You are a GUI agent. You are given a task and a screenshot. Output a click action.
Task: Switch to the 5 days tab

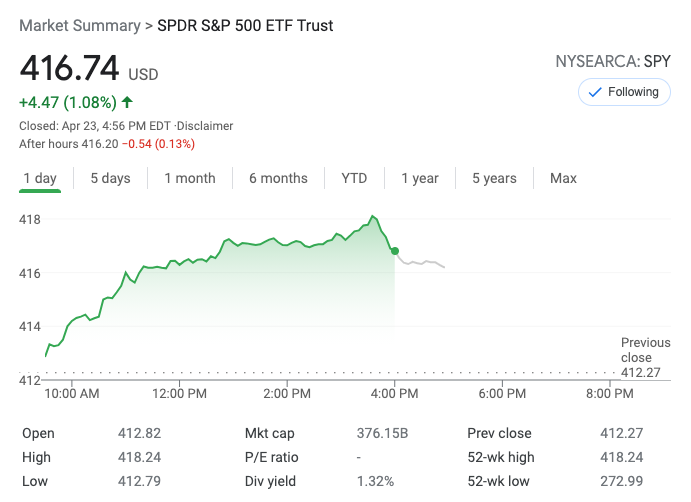pos(110,178)
